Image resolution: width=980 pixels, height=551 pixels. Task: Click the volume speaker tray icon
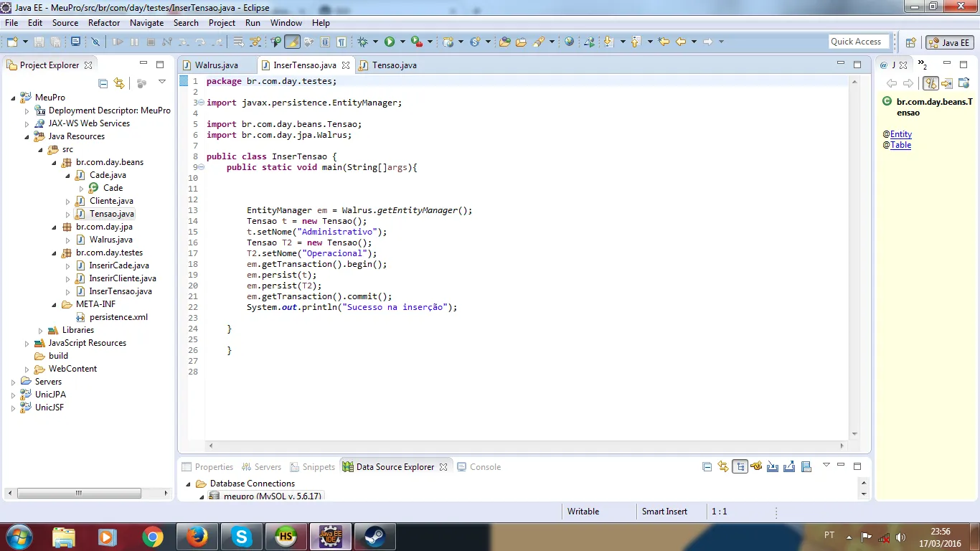901,537
